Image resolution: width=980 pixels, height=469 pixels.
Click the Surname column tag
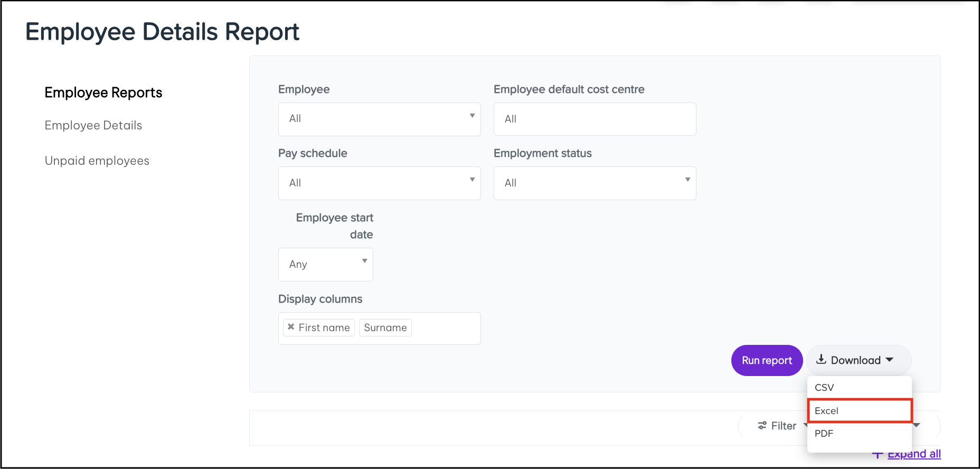[385, 327]
